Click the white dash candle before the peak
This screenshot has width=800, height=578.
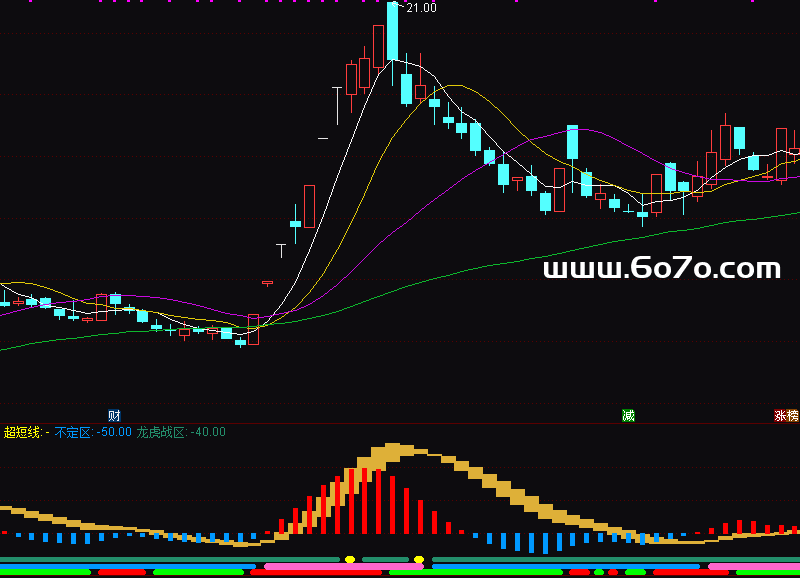click(323, 137)
